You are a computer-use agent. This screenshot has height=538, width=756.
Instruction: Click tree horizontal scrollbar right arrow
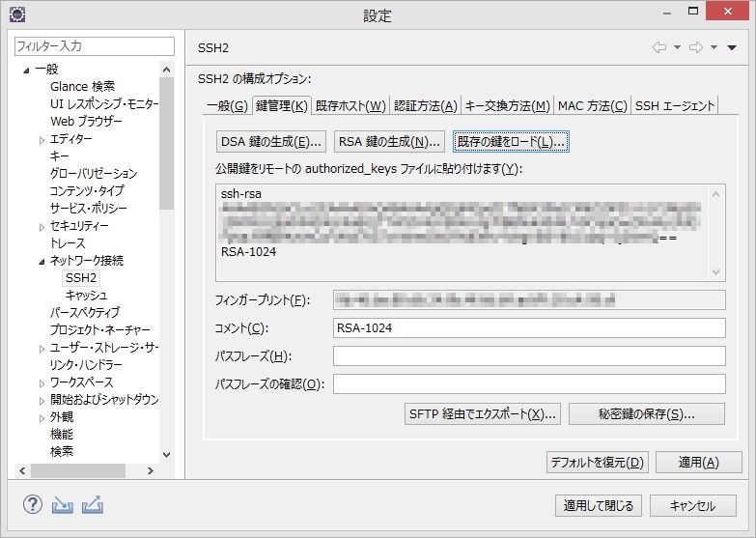click(151, 470)
